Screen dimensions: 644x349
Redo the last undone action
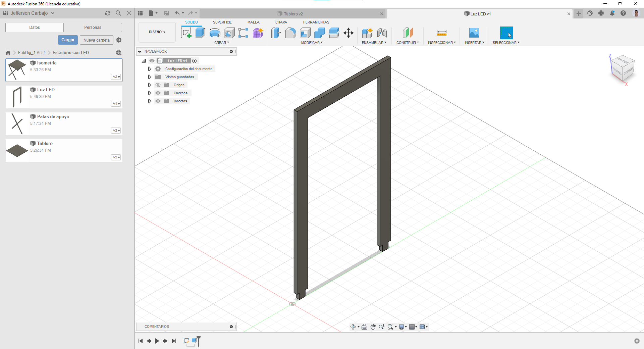(191, 13)
